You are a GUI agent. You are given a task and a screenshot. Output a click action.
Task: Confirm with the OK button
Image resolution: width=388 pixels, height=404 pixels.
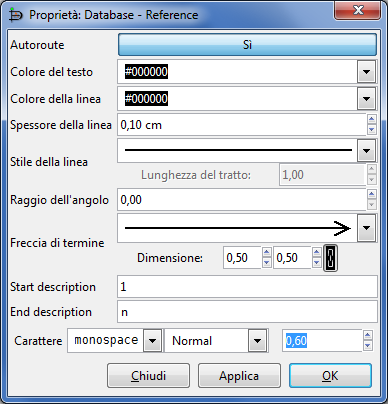(330, 376)
